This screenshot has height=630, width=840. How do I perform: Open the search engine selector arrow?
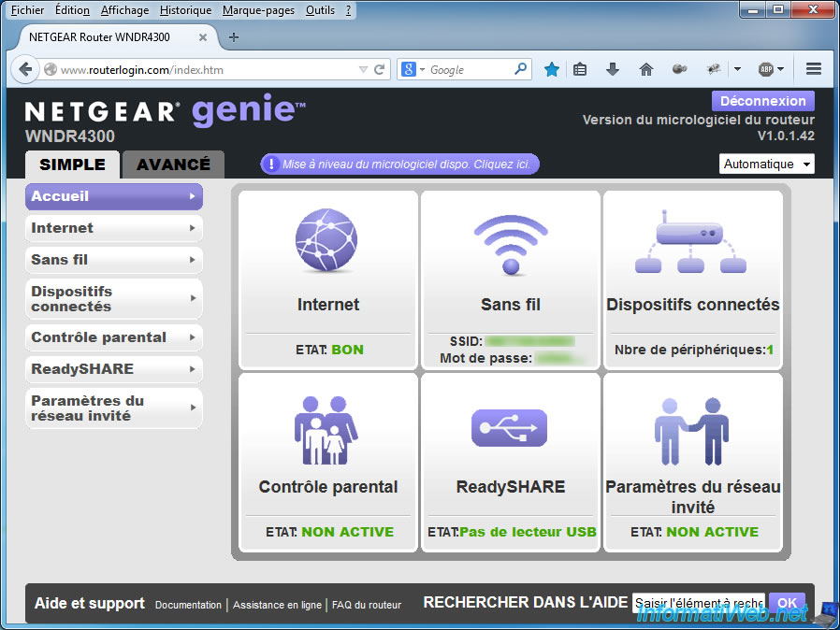(x=422, y=69)
